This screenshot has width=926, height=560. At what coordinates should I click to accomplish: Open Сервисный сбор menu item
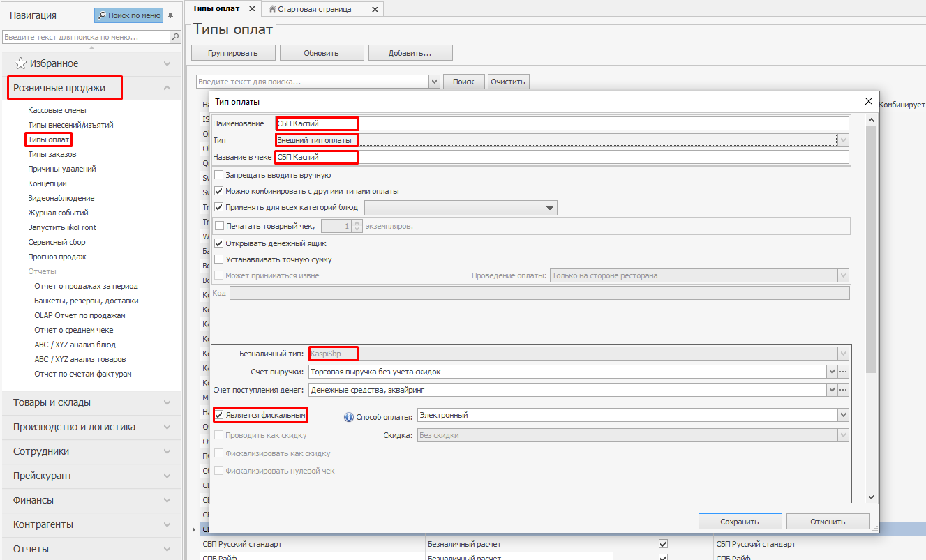coord(57,242)
